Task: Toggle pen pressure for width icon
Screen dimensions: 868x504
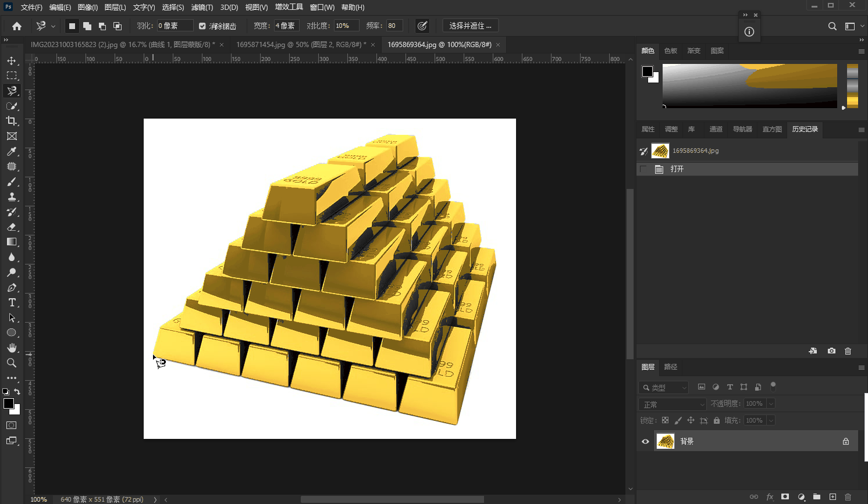Action: [422, 26]
